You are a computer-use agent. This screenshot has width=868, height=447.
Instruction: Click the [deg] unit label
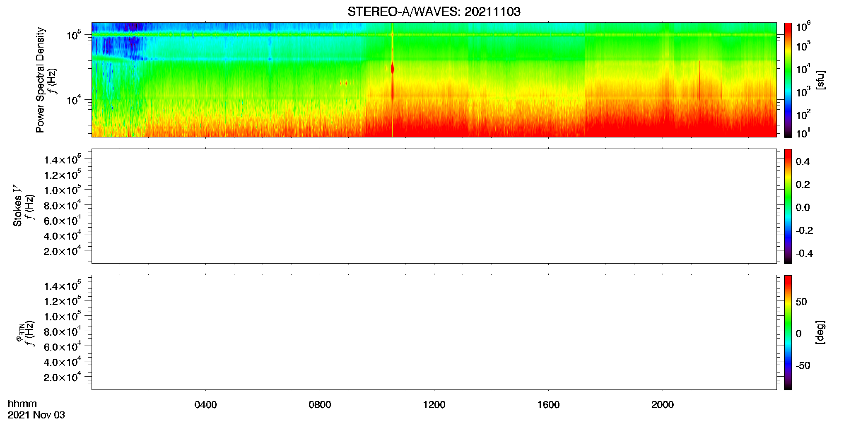point(820,332)
